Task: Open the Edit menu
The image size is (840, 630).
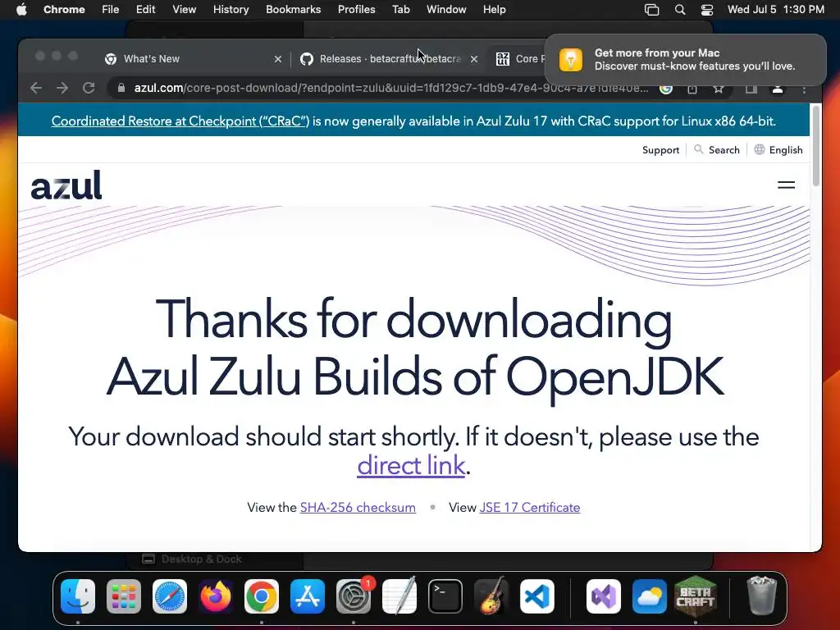Action: (145, 9)
